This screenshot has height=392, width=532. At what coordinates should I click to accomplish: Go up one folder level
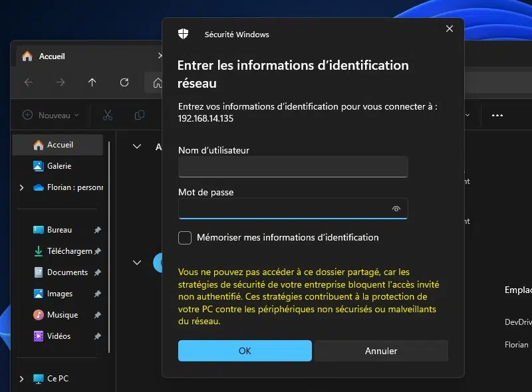coord(92,82)
